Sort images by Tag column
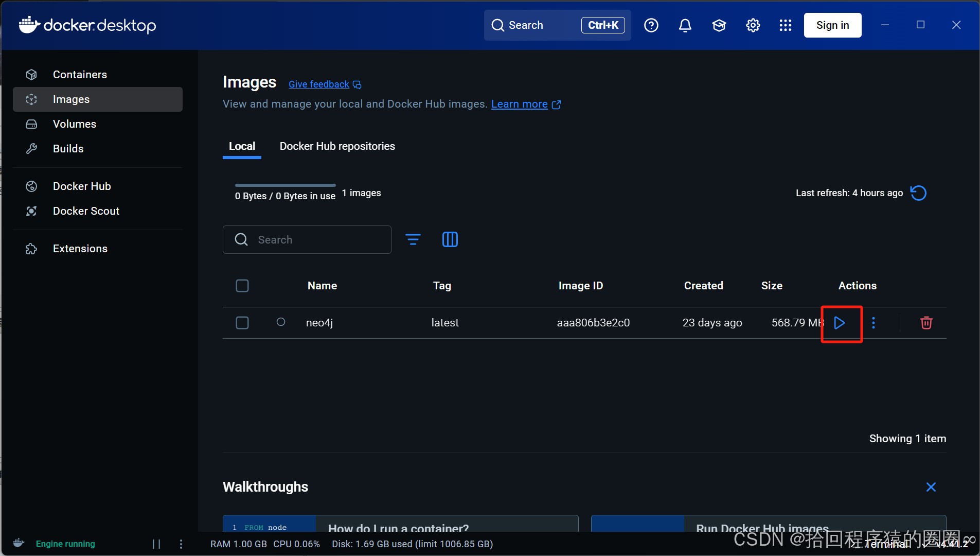 [442, 286]
